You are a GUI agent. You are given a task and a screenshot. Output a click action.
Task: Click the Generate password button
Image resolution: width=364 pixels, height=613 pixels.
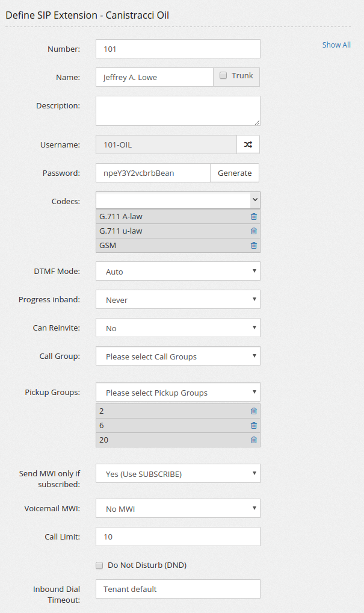tap(235, 173)
